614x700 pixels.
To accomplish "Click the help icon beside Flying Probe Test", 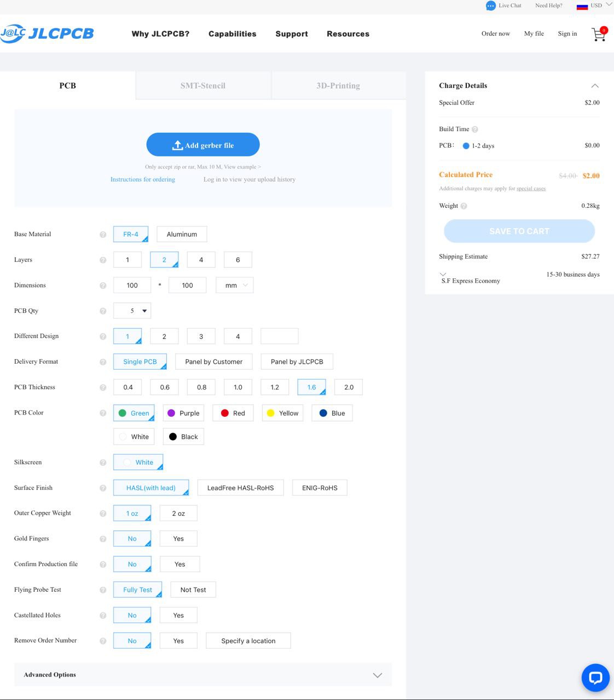I will 103,590.
